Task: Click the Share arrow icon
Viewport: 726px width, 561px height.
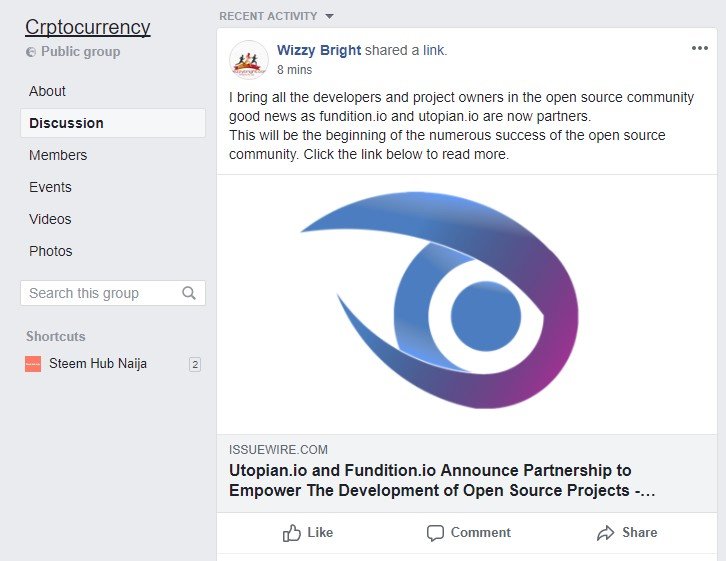Action: click(x=606, y=533)
